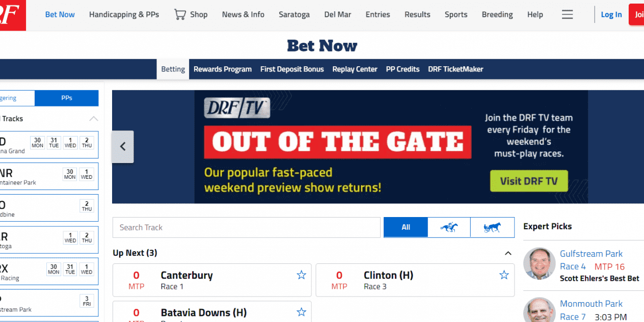644x322 pixels.
Task: Filter by thoroughbred racing horse icon
Action: (x=449, y=227)
